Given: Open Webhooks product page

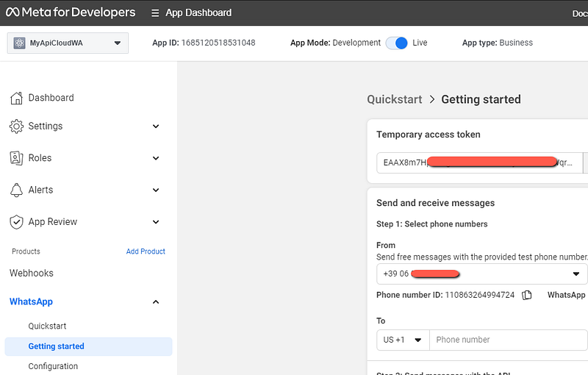Looking at the screenshot, I should coord(32,273).
